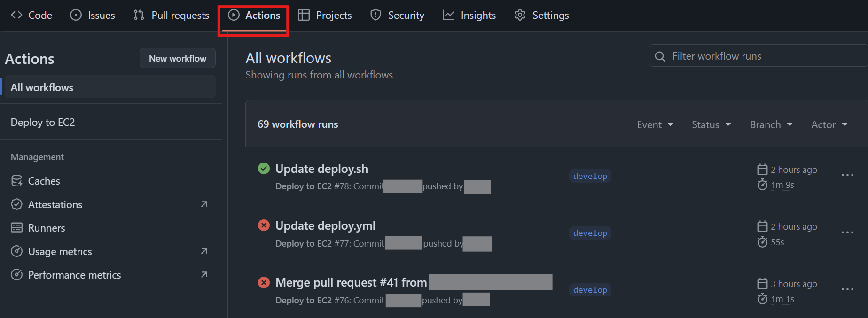Click the 1m 1s duration text

(782, 299)
